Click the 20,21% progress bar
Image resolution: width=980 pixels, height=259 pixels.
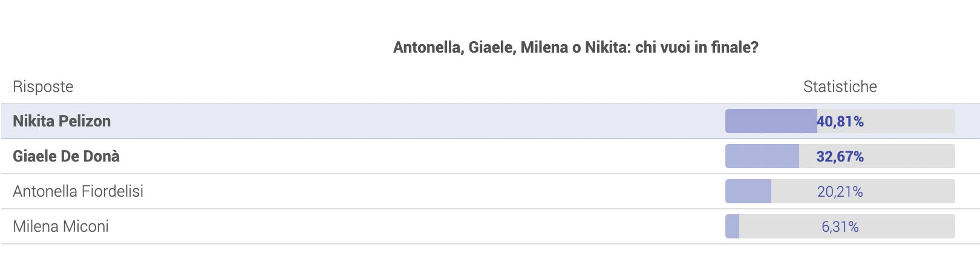point(840,191)
